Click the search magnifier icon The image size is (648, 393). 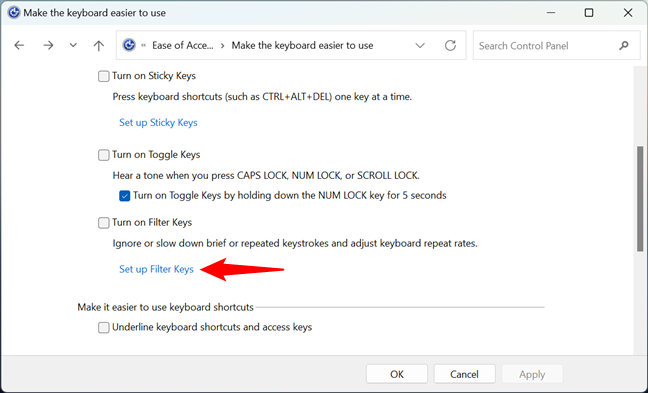point(624,45)
